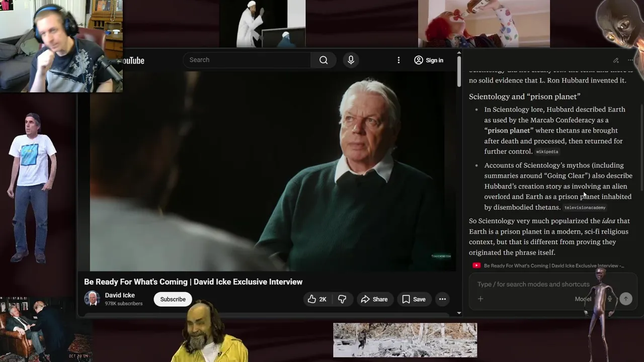The width and height of the screenshot is (644, 362).
Task: Open the YouTube logo home link
Action: click(133, 60)
